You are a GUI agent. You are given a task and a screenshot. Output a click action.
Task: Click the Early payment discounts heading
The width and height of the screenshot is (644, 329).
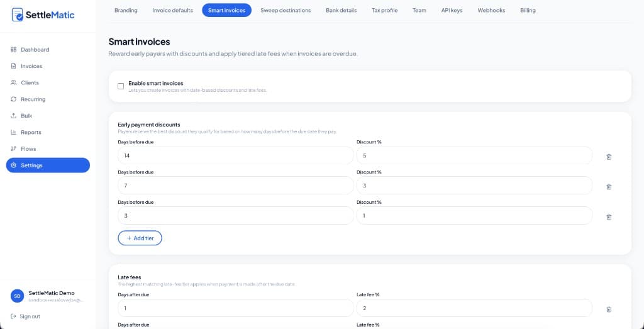pyautogui.click(x=149, y=125)
